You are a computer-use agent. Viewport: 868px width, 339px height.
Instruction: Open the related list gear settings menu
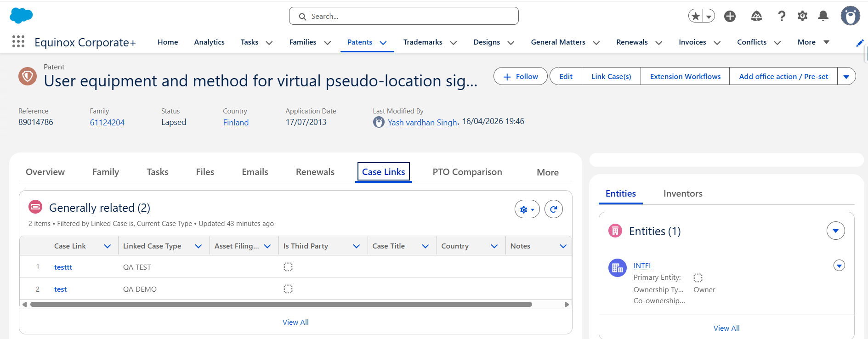point(527,209)
